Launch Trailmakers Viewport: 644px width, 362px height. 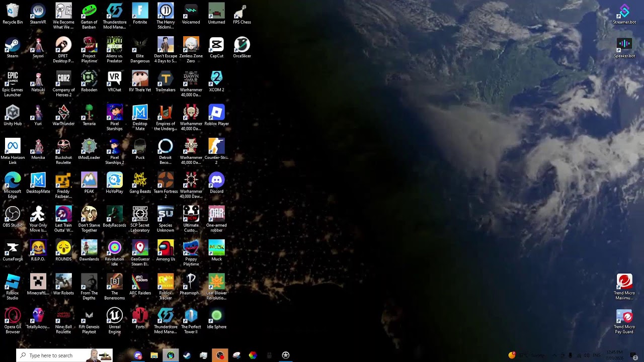pyautogui.click(x=166, y=81)
